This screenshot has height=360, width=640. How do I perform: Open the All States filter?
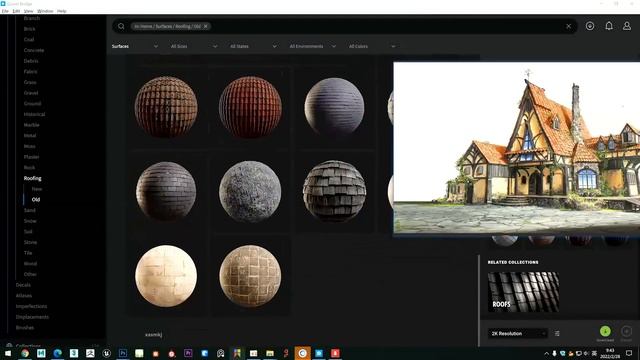pos(253,47)
